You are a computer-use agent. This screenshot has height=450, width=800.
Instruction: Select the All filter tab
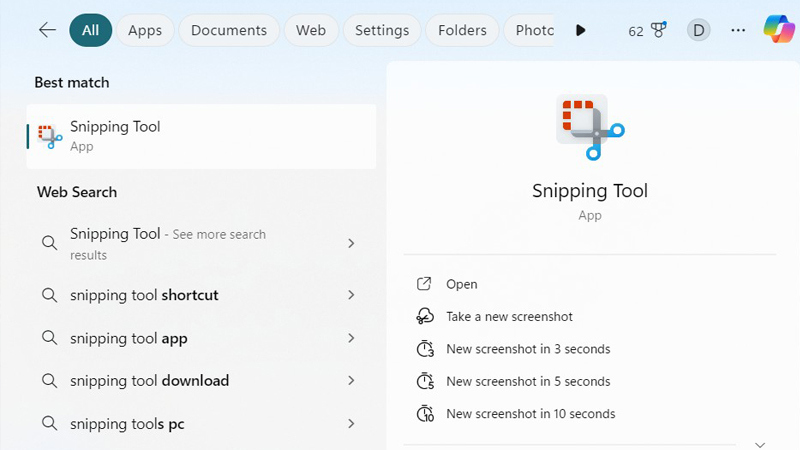[x=90, y=30]
